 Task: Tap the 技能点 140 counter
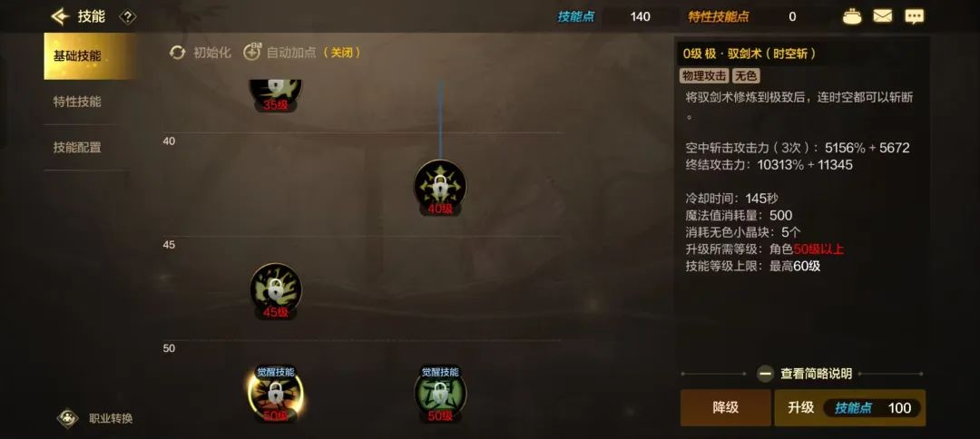point(604,17)
